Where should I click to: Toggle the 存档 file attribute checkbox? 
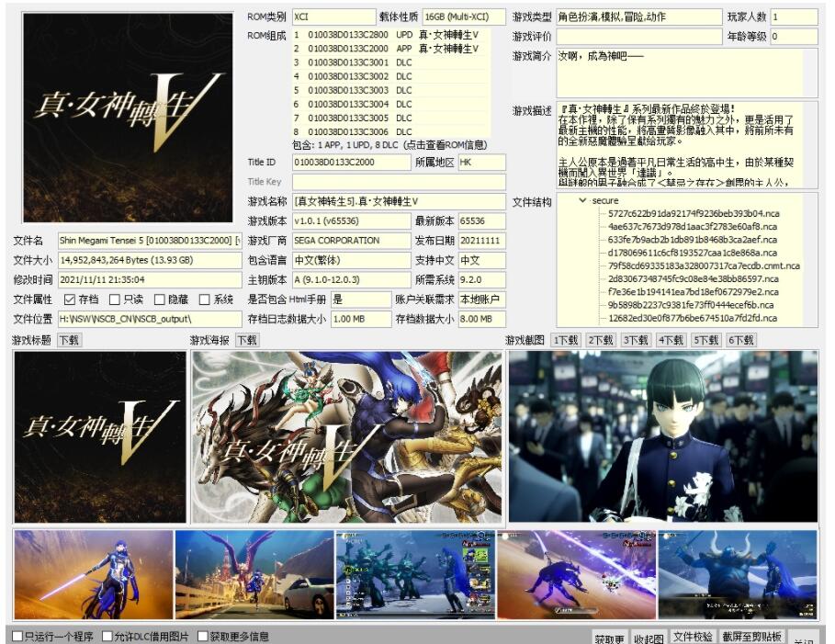point(69,299)
